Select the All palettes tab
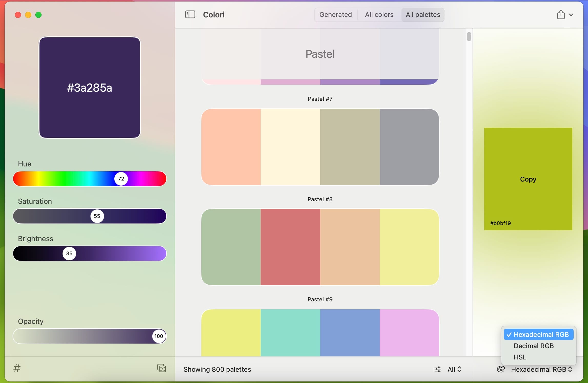 click(x=423, y=15)
